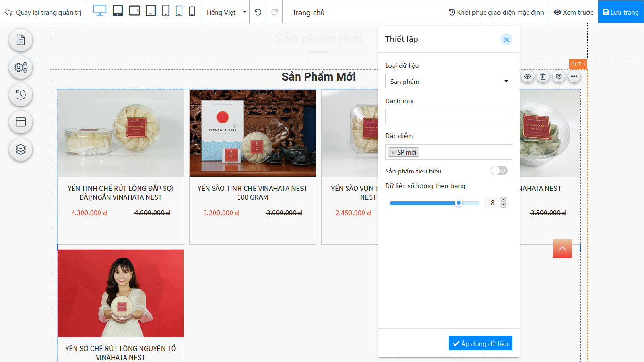Switch to portrait tablet preview with filled base
The image size is (644, 362).
[118, 11]
